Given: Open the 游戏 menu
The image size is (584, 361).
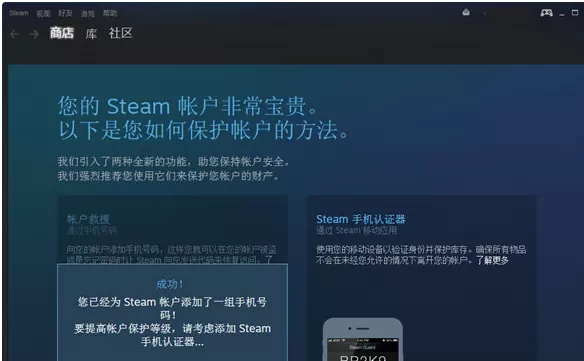Looking at the screenshot, I should coord(88,13).
